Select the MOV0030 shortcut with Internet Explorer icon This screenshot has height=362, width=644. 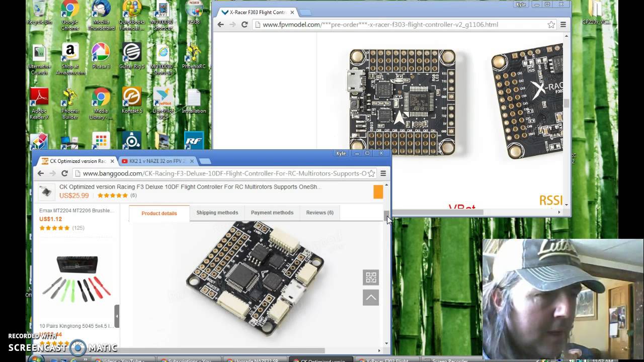point(163,59)
